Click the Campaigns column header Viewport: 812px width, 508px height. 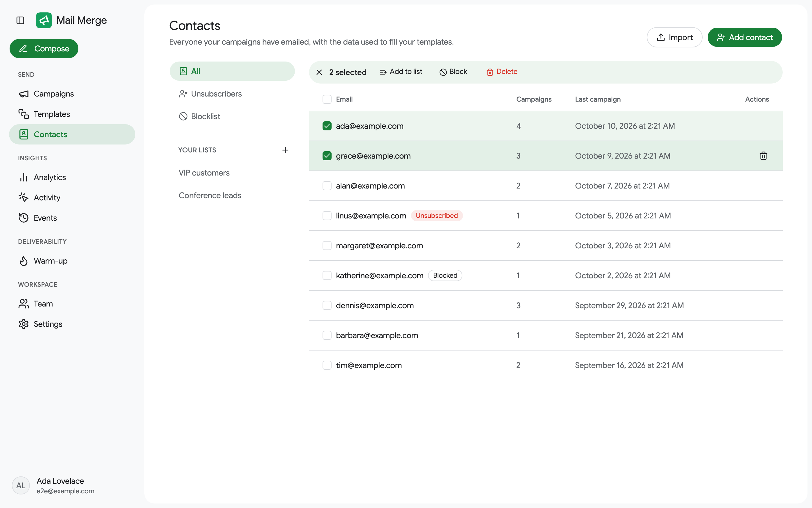coord(533,99)
